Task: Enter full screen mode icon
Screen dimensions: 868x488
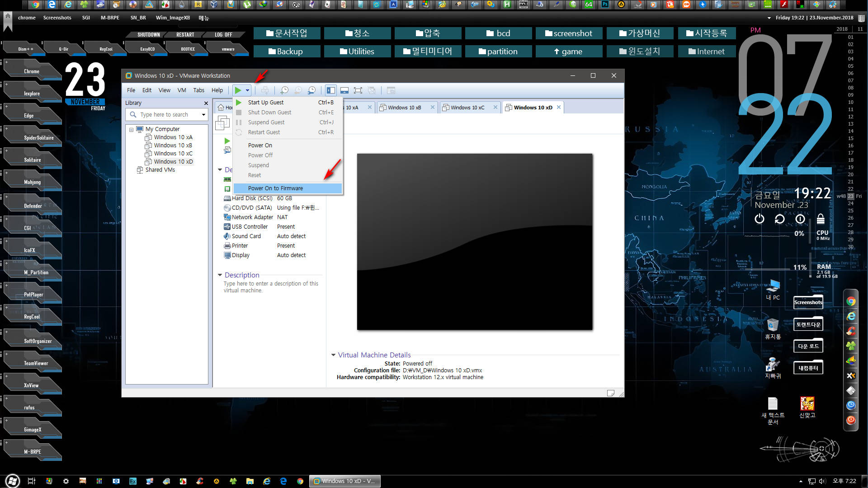Action: click(x=358, y=90)
